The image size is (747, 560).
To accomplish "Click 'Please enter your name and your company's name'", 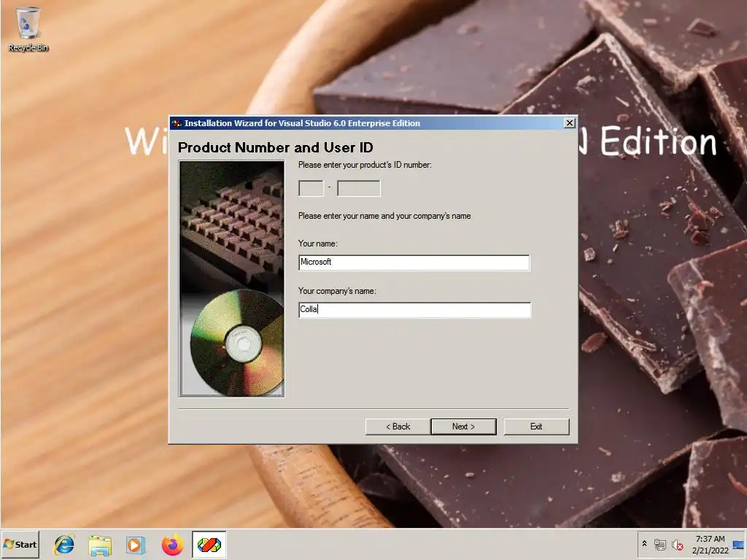I will click(x=384, y=216).
